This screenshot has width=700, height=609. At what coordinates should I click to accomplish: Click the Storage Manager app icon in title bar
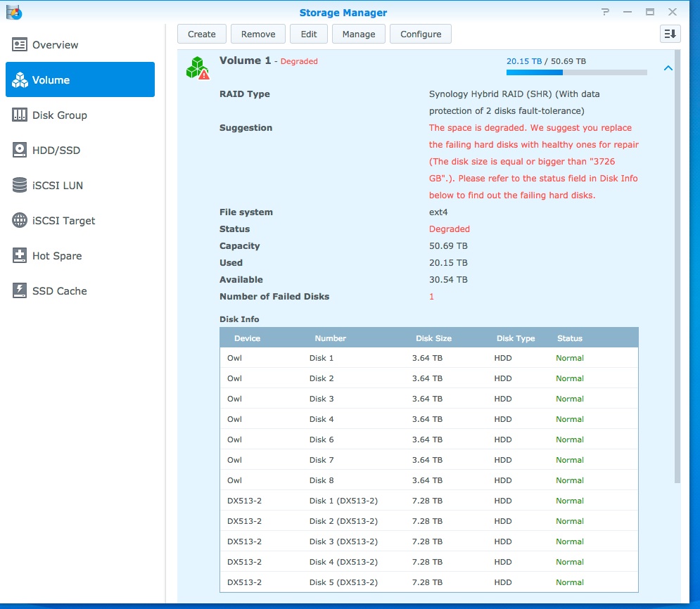[14, 12]
